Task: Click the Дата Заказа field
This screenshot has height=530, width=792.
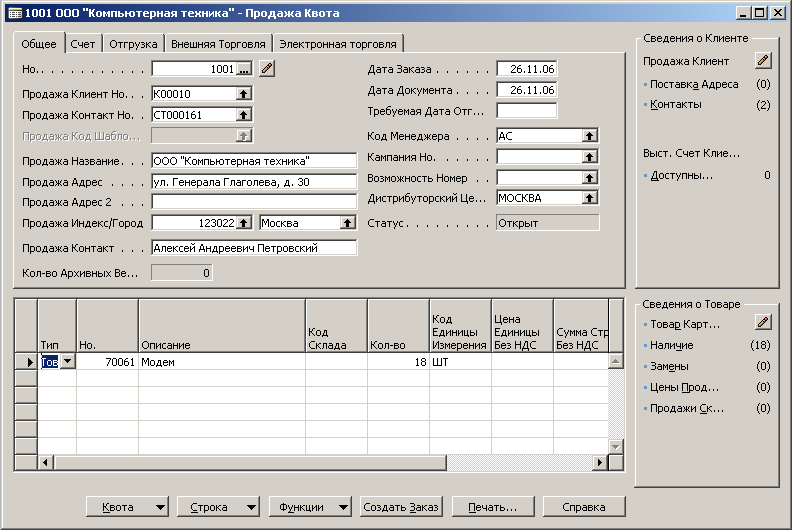Action: pos(526,69)
